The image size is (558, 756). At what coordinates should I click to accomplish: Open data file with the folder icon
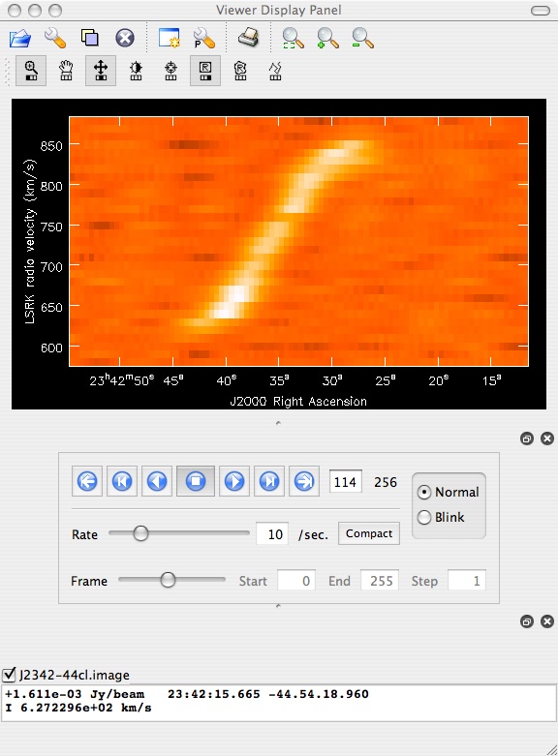tap(20, 38)
